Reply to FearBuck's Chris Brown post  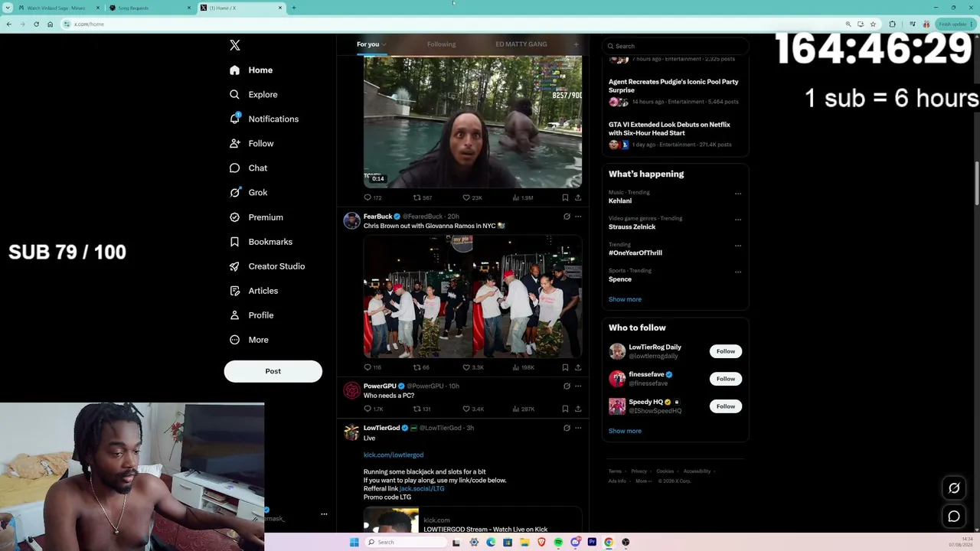click(x=372, y=367)
